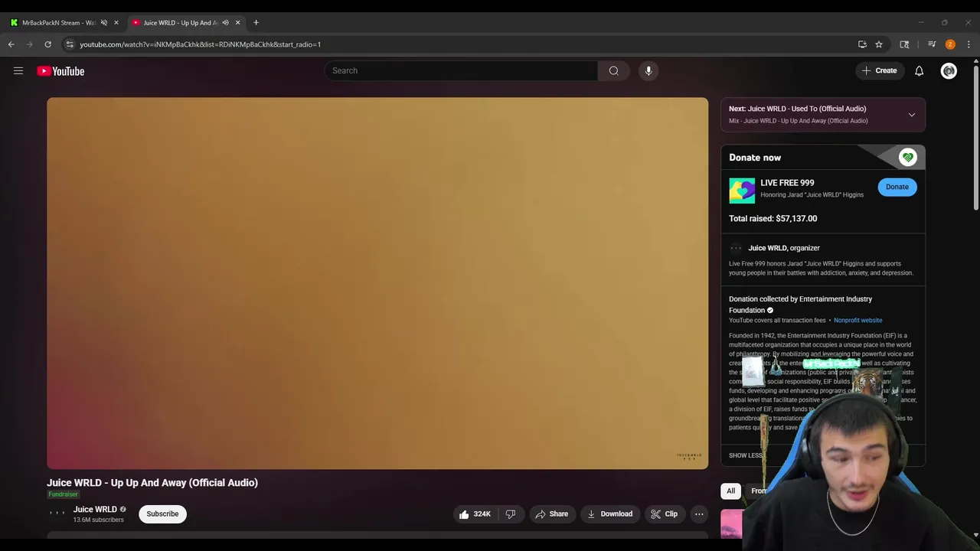
Task: Open a new browser tab with plus
Action: click(256, 22)
